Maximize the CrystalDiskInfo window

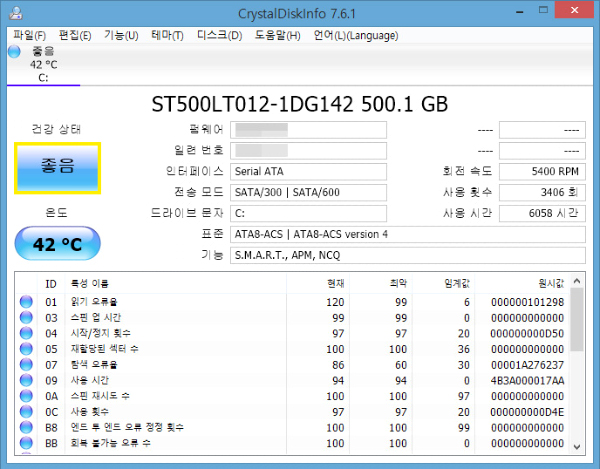[543, 10]
